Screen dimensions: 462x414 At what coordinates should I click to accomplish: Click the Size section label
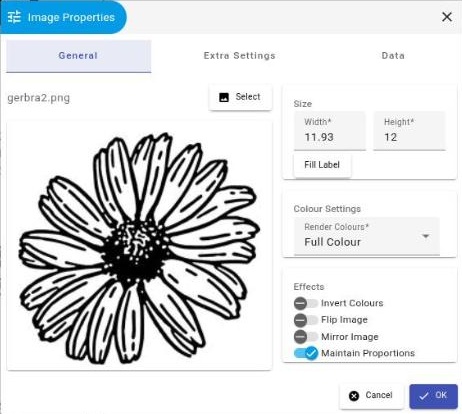(x=303, y=104)
